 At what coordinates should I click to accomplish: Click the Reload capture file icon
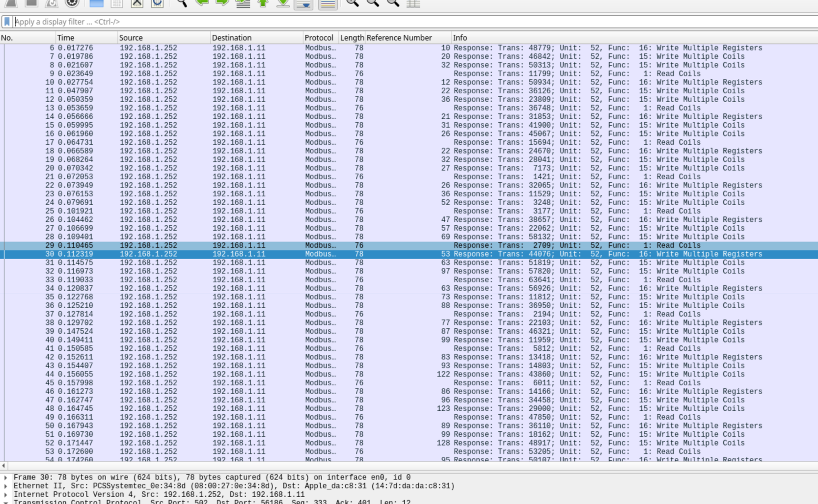[x=157, y=3]
